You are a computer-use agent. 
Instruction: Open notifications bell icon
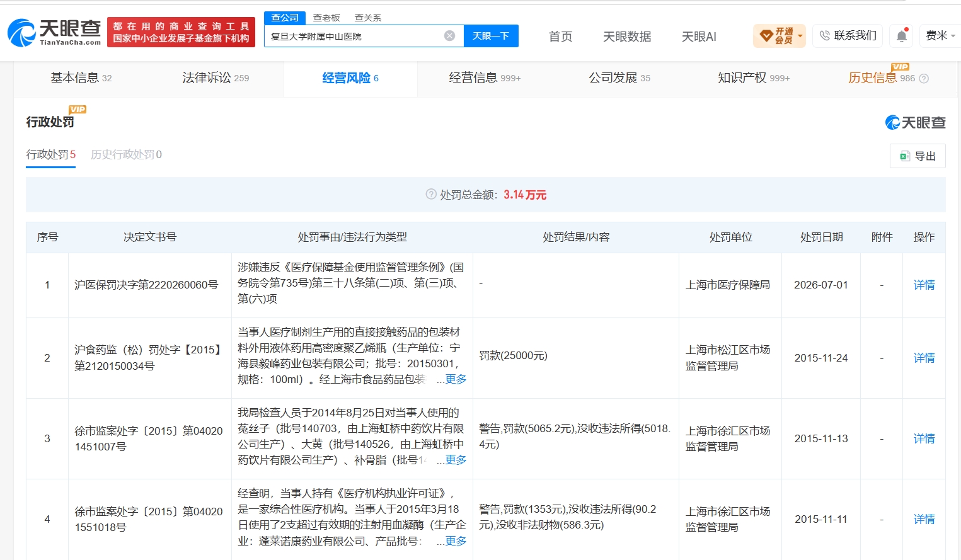click(901, 36)
